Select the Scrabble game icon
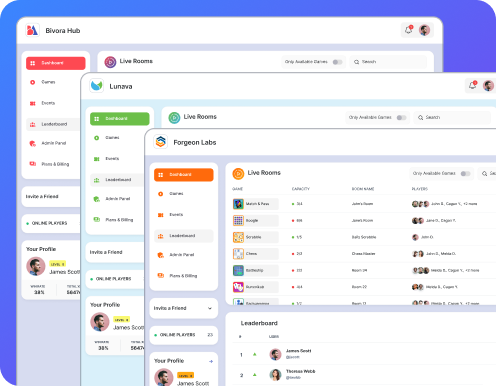Screen dimensions: 496x386 pyautogui.click(x=238, y=237)
